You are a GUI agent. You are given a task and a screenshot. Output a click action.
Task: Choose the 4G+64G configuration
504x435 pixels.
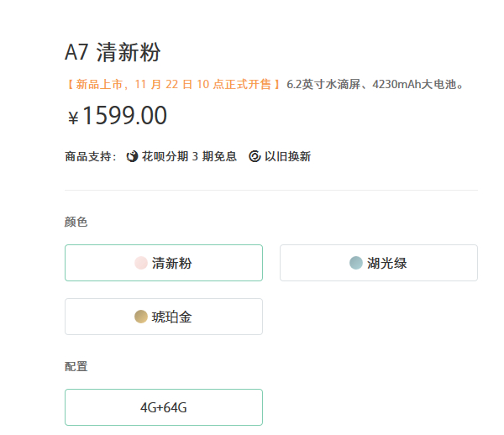click(x=164, y=407)
